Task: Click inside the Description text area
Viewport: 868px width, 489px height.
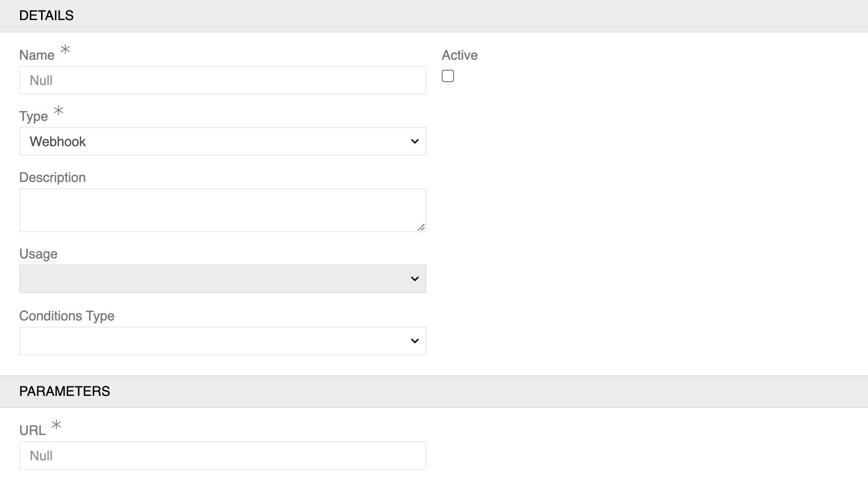Action: point(222,209)
